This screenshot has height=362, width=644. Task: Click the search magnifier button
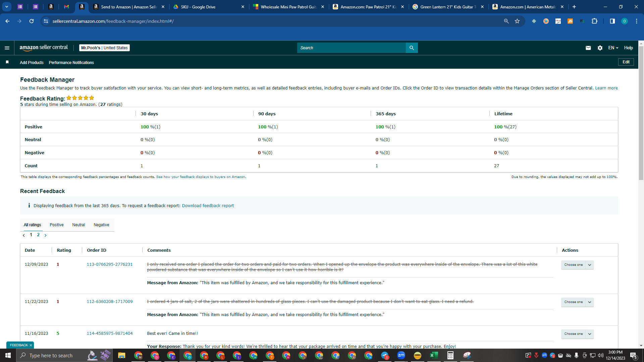coord(412,48)
